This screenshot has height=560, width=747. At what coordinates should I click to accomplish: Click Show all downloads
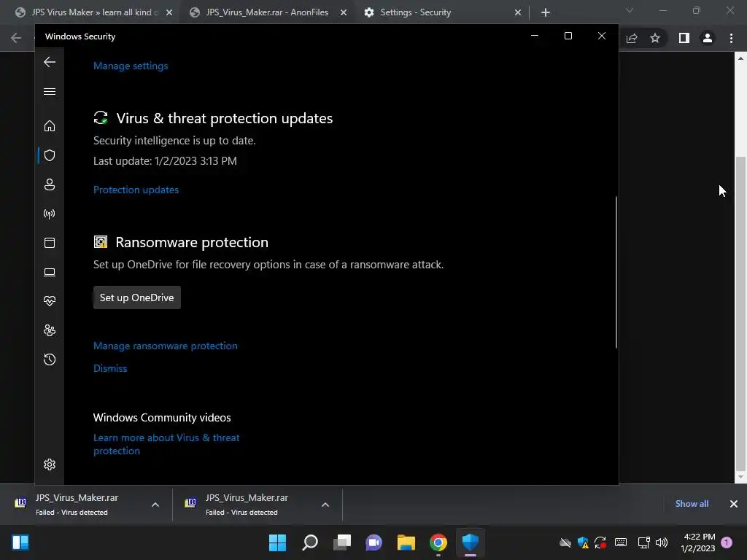pyautogui.click(x=692, y=504)
